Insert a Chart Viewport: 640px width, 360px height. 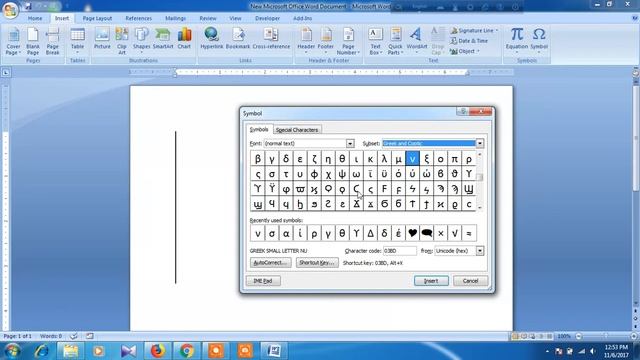(x=184, y=39)
